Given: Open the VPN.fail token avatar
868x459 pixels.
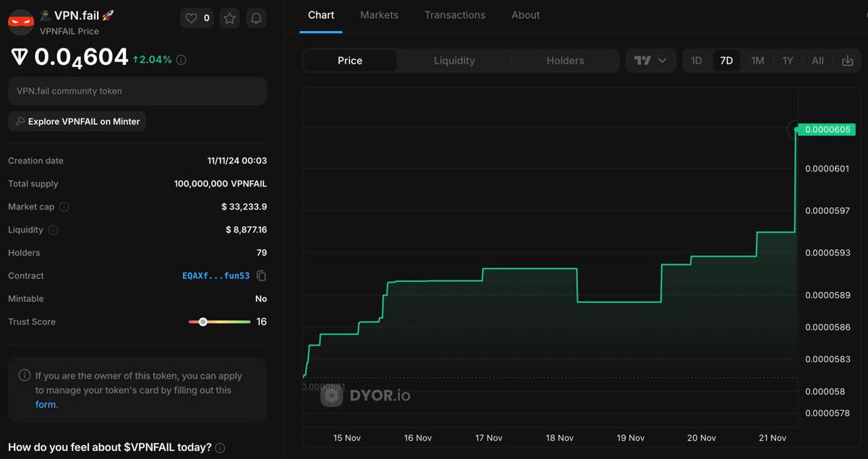Looking at the screenshot, I should (21, 22).
